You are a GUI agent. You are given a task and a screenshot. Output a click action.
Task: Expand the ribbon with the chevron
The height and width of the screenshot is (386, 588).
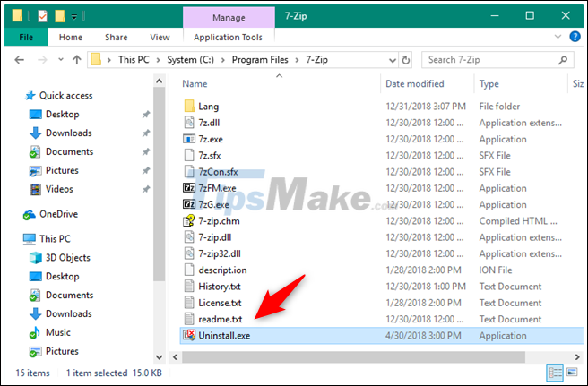[x=558, y=37]
